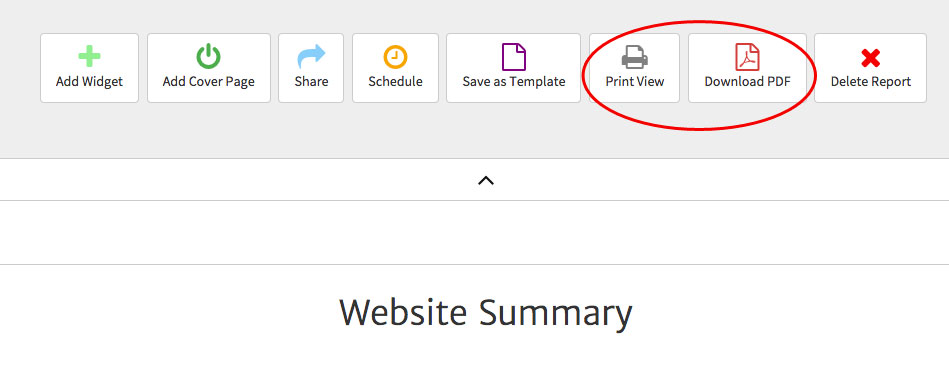The width and height of the screenshot is (949, 372).
Task: Click the empty white strip below chevron bar
Action: [x=474, y=232]
